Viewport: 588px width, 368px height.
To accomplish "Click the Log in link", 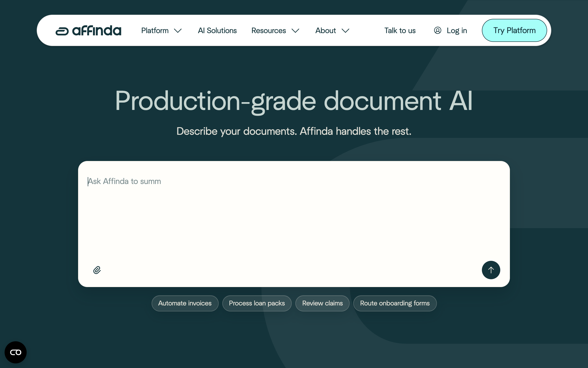I will [457, 30].
